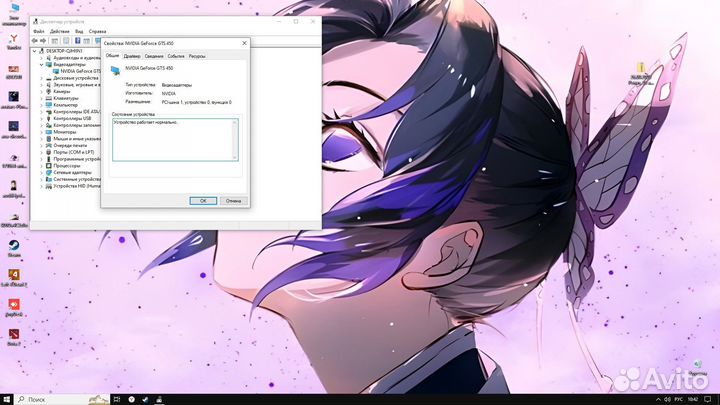Click the Системные устройства category icon
Image resolution: width=720 pixels, height=405 pixels.
click(49, 179)
